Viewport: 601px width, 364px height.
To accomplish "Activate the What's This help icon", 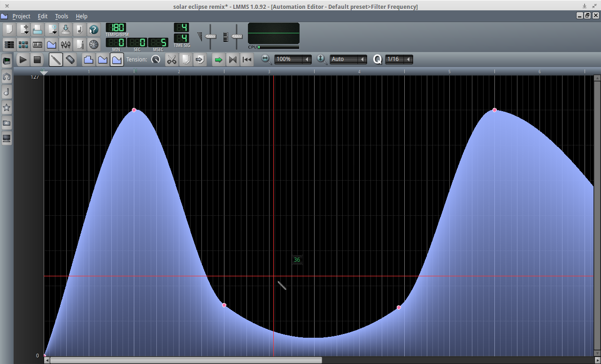I will [x=94, y=30].
